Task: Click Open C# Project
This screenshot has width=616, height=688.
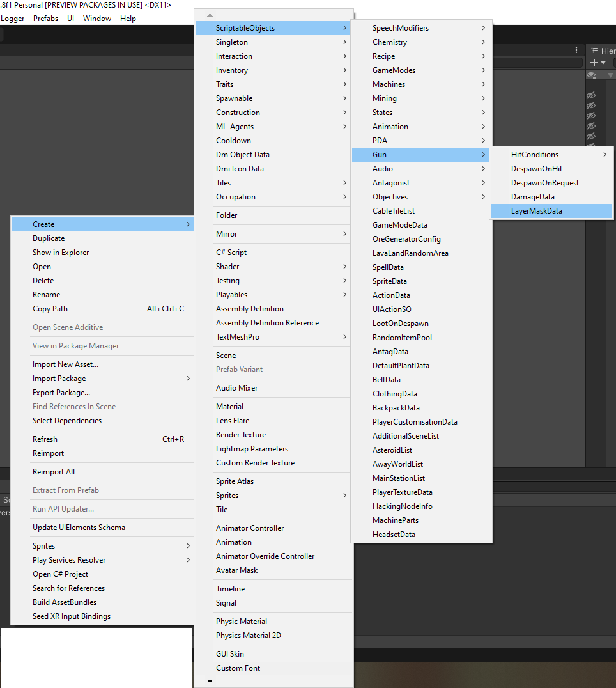Action: (103, 574)
